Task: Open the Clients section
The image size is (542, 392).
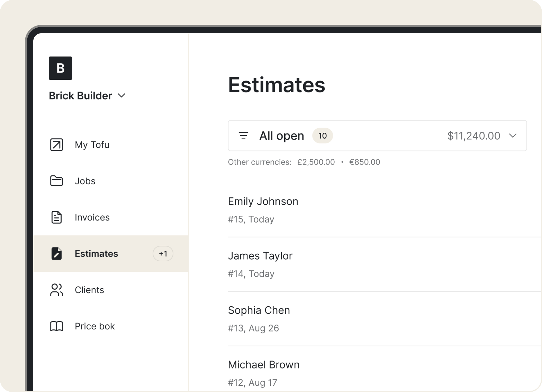Action: [111, 290]
